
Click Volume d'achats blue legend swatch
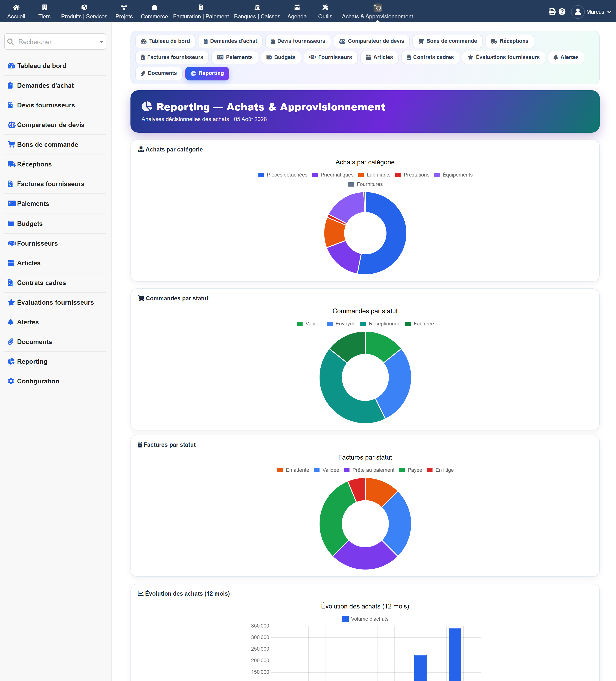[x=345, y=619]
